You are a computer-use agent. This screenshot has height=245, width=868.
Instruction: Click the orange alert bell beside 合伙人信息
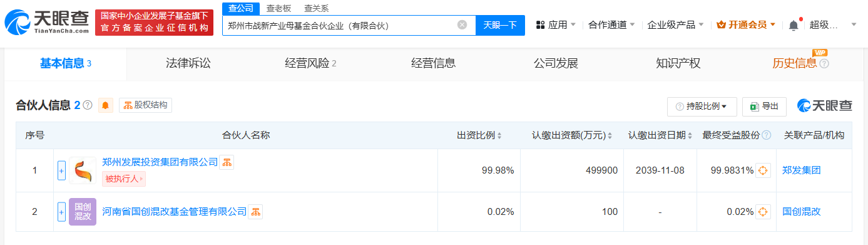[x=106, y=105]
